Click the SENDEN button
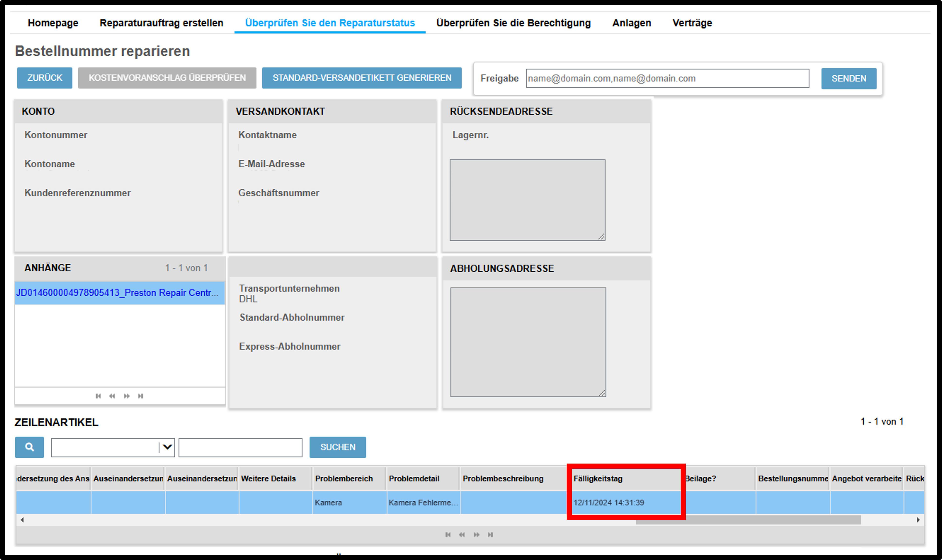This screenshot has height=560, width=942. click(x=849, y=78)
